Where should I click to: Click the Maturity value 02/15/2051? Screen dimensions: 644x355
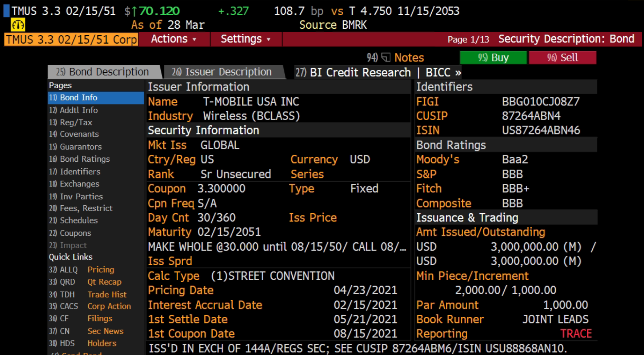click(229, 232)
